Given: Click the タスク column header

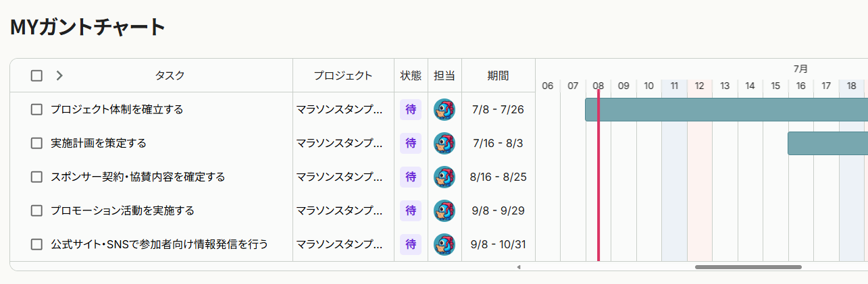Looking at the screenshot, I should [170, 76].
